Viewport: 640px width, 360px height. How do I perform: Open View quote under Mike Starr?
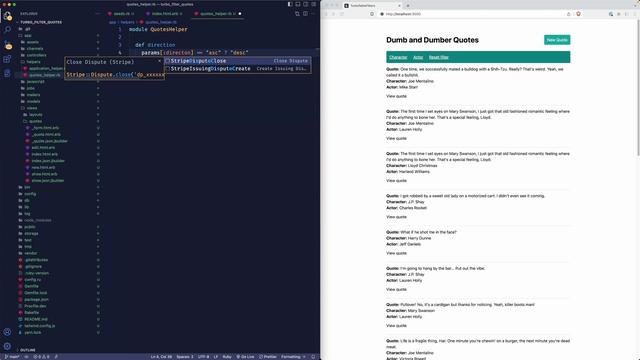[396, 96]
